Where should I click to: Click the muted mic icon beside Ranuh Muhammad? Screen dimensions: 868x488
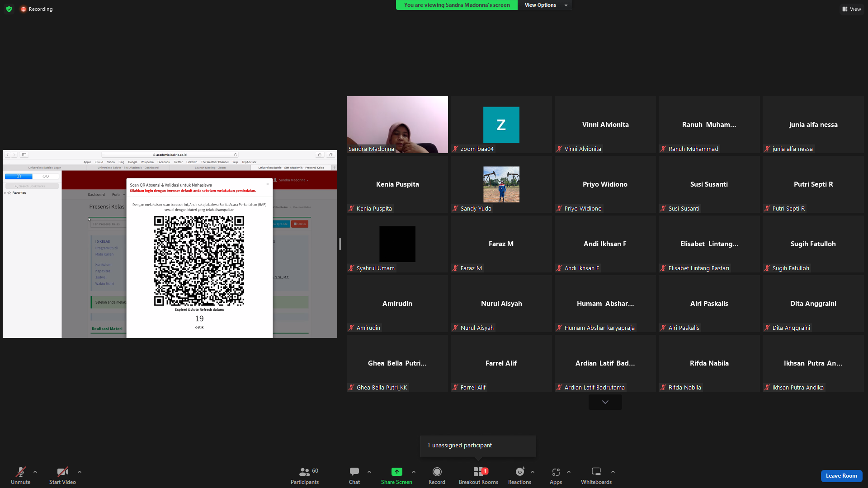663,149
